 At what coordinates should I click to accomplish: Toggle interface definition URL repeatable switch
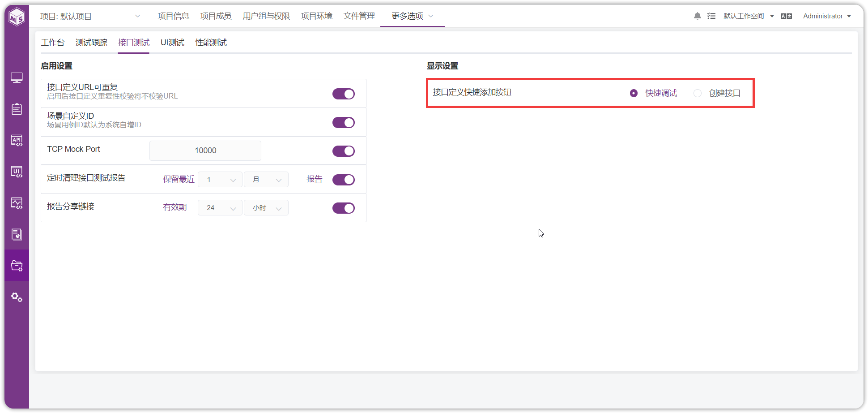click(343, 94)
